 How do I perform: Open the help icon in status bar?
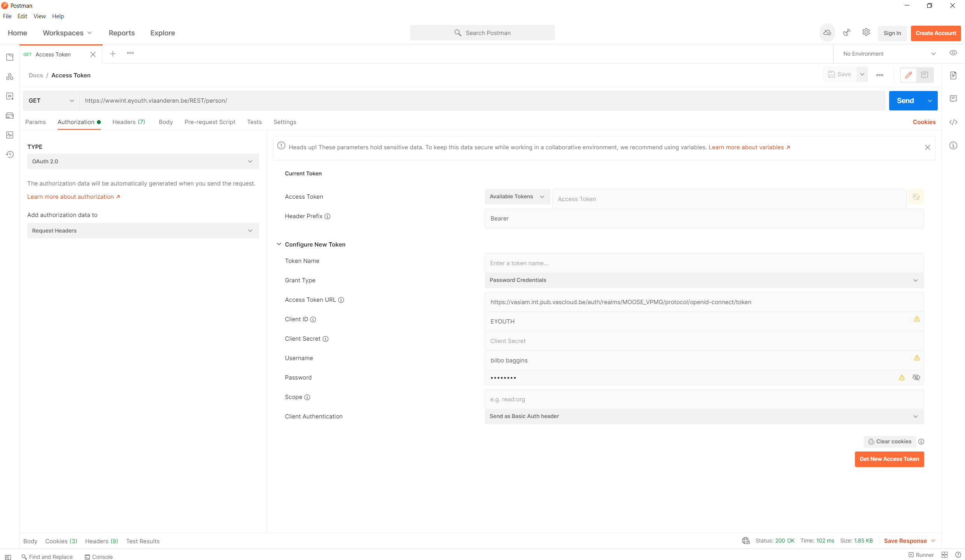pos(958,555)
